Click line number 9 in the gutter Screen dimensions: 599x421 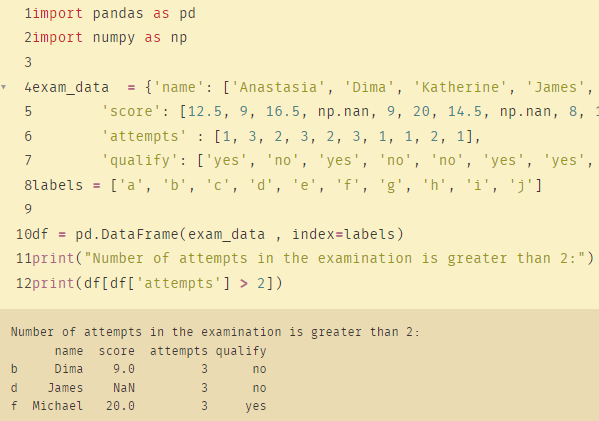[28, 209]
